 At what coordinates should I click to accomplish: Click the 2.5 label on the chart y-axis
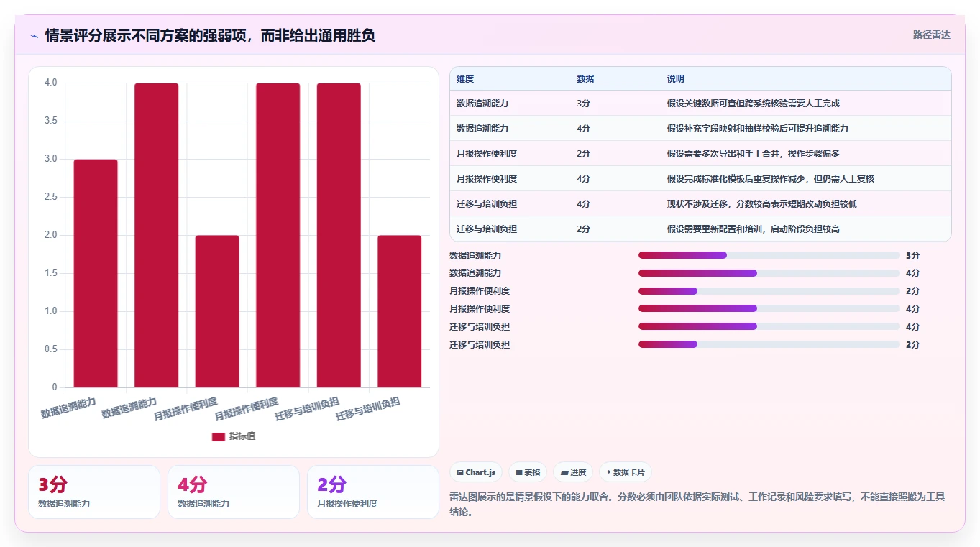[x=50, y=197]
